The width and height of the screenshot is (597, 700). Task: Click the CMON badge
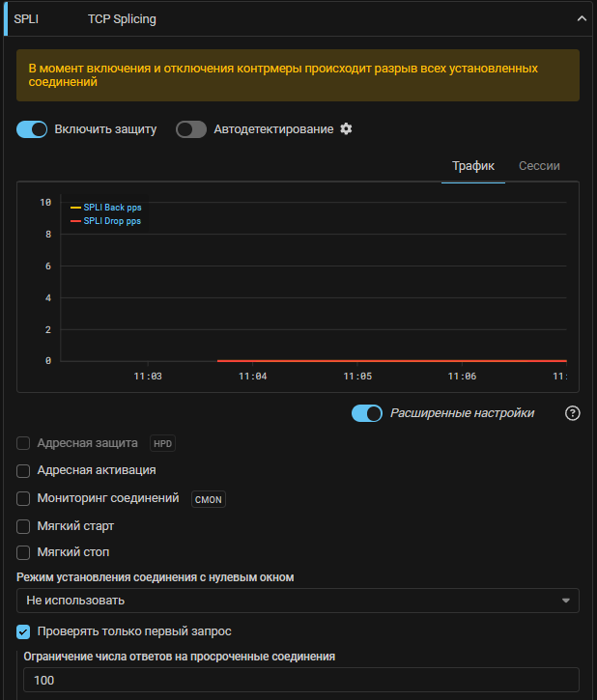pyautogui.click(x=208, y=499)
